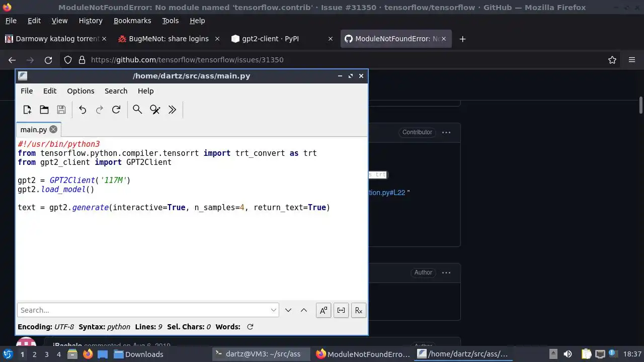Reload the document from disk icon
Image resolution: width=644 pixels, height=362 pixels.
point(116,110)
